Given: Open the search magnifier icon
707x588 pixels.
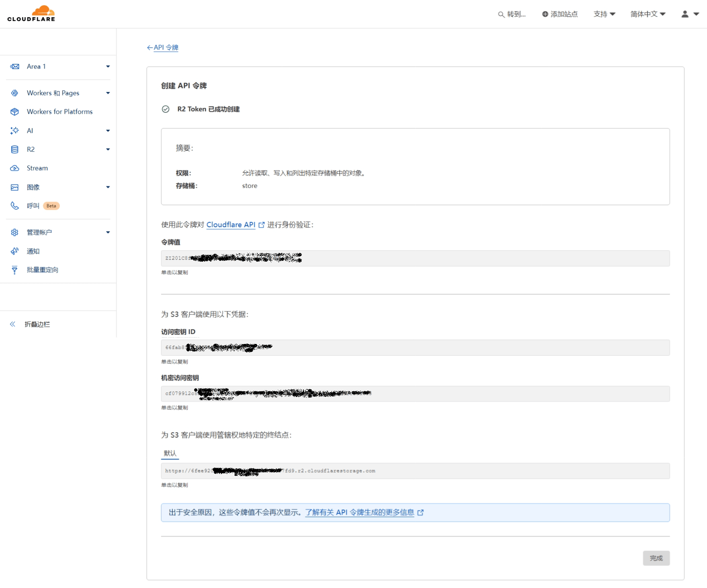Looking at the screenshot, I should pos(501,14).
